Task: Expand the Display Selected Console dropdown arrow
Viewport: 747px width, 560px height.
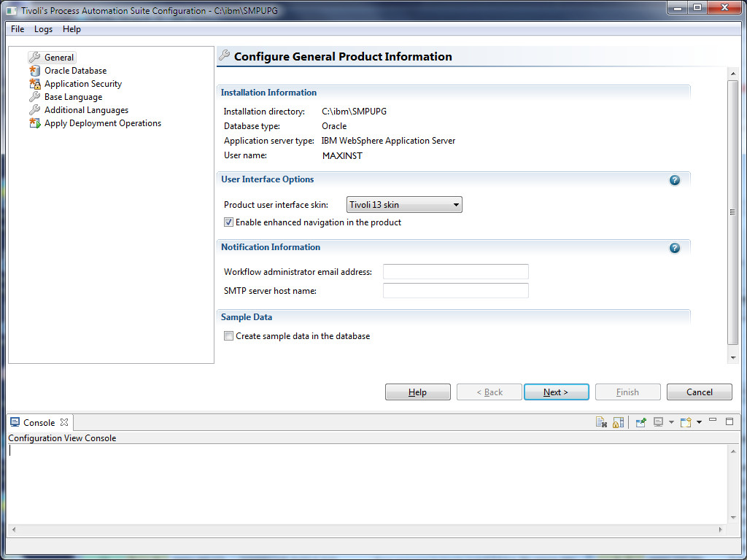Action: pyautogui.click(x=670, y=422)
